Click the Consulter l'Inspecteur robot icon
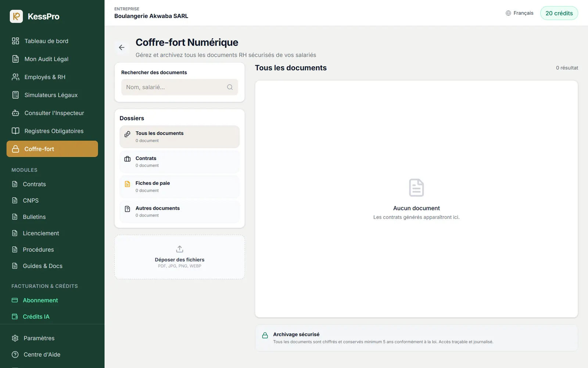The height and width of the screenshot is (368, 588). [x=15, y=113]
